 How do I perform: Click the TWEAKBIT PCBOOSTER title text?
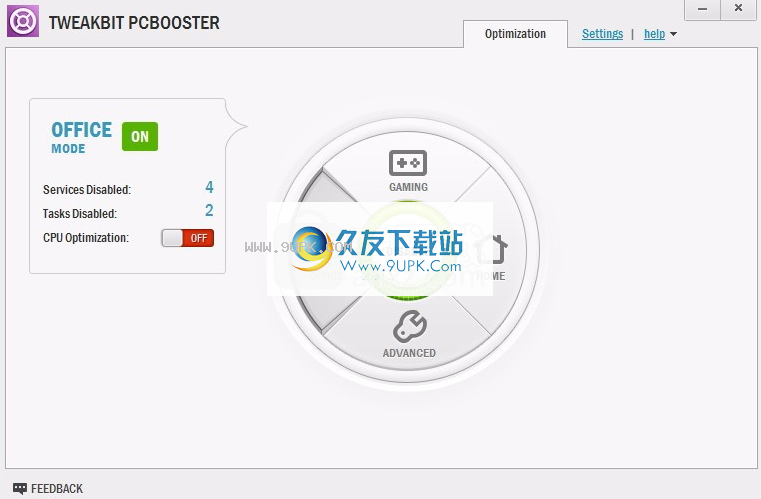pos(134,23)
